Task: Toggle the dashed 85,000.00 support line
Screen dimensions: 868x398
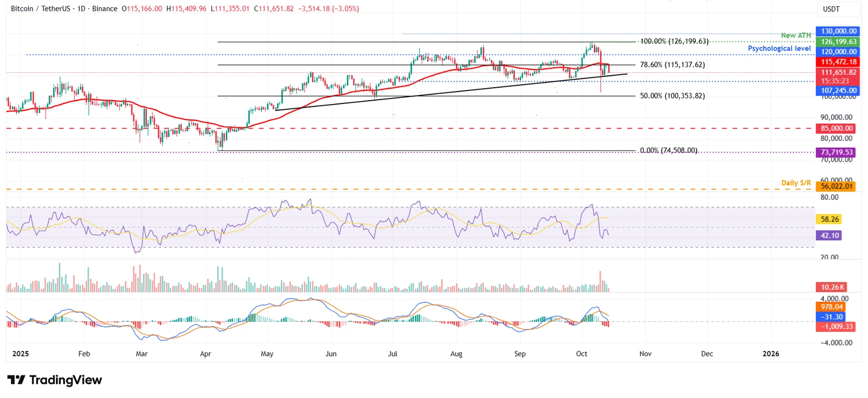Action: (x=396, y=128)
